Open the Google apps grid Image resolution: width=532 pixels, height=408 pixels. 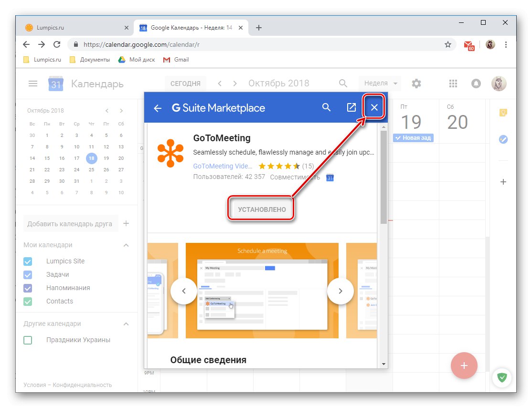453,83
